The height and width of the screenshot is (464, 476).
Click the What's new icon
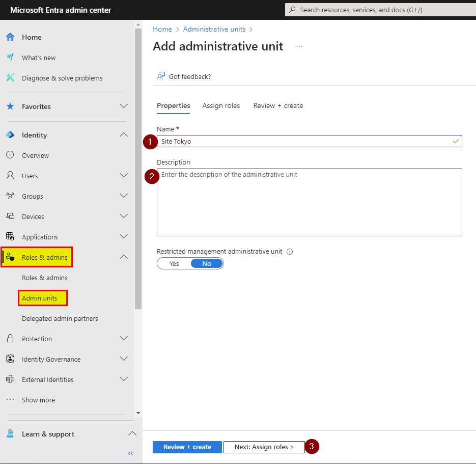(x=10, y=58)
